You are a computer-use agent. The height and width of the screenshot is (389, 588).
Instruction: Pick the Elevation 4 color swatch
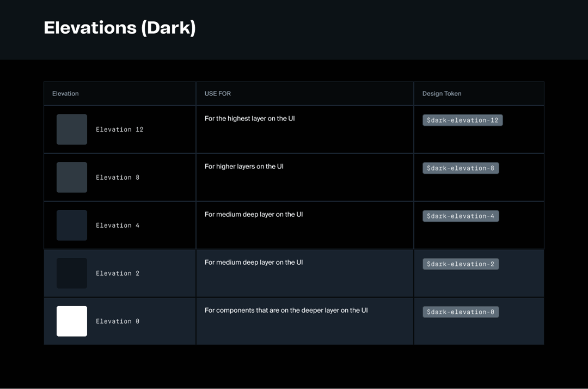(x=72, y=226)
